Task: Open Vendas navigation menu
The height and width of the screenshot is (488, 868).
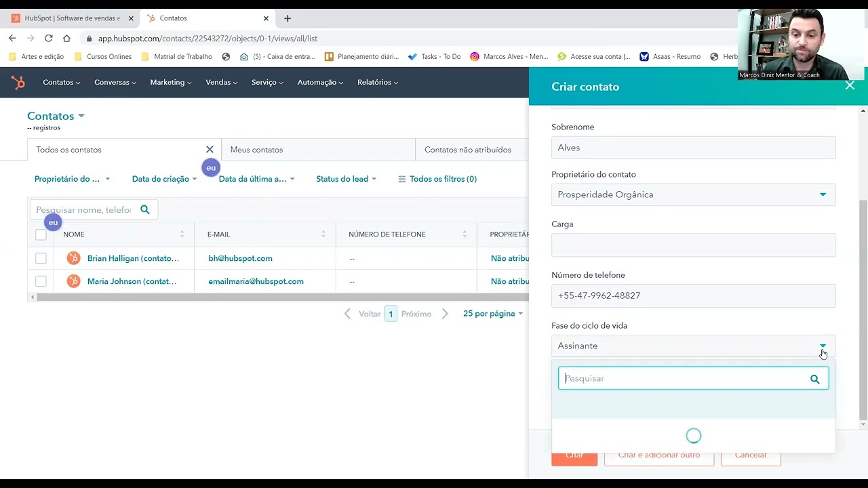Action: (x=221, y=83)
